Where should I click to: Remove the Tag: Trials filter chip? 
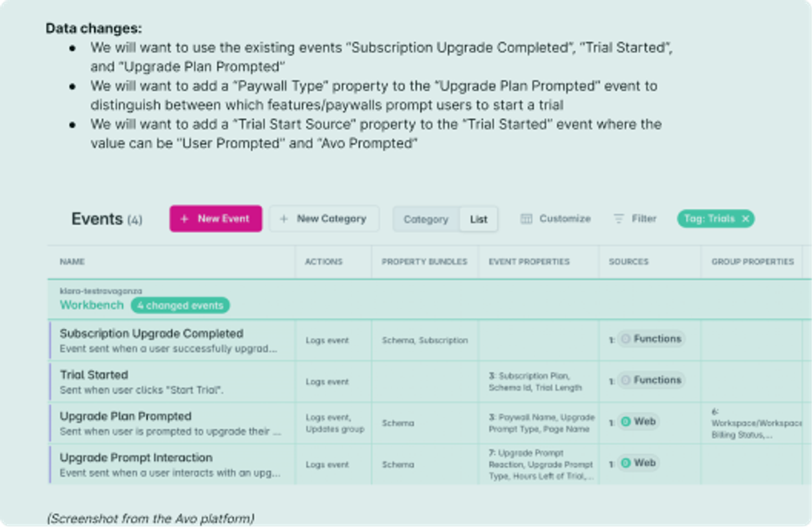(x=745, y=219)
